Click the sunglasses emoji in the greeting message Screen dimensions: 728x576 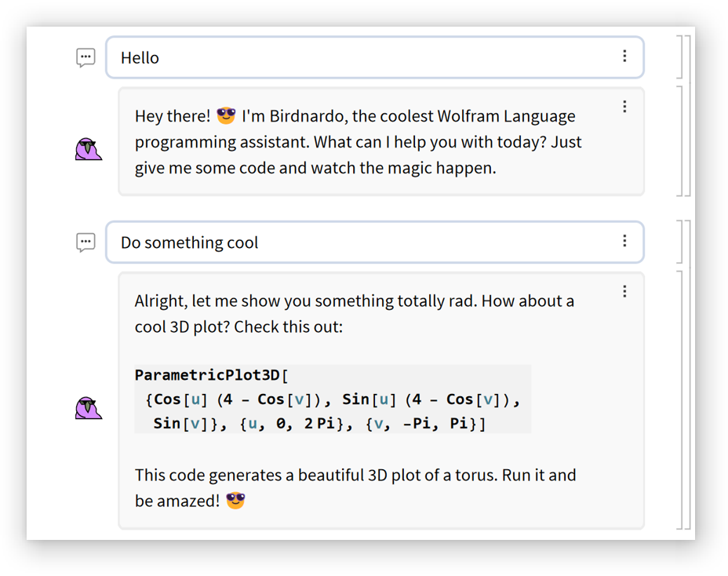tap(226, 116)
